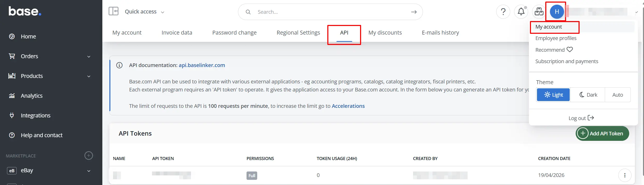Add a marketplace with the plus icon

89,156
